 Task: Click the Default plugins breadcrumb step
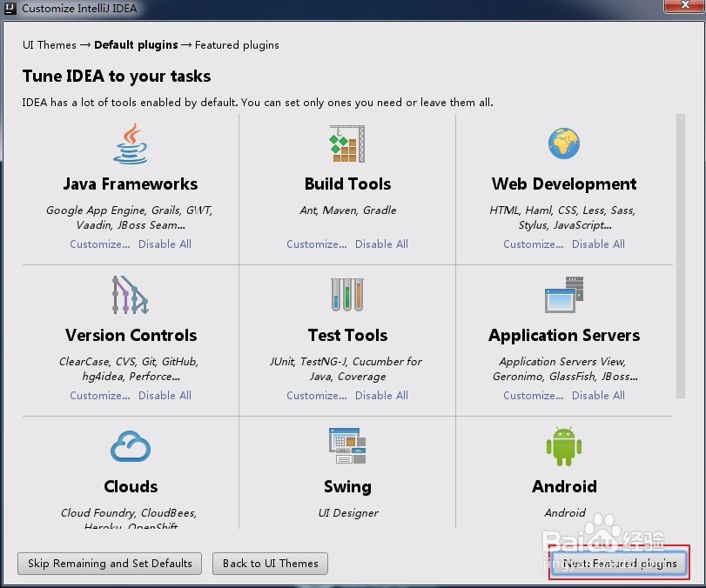click(136, 45)
